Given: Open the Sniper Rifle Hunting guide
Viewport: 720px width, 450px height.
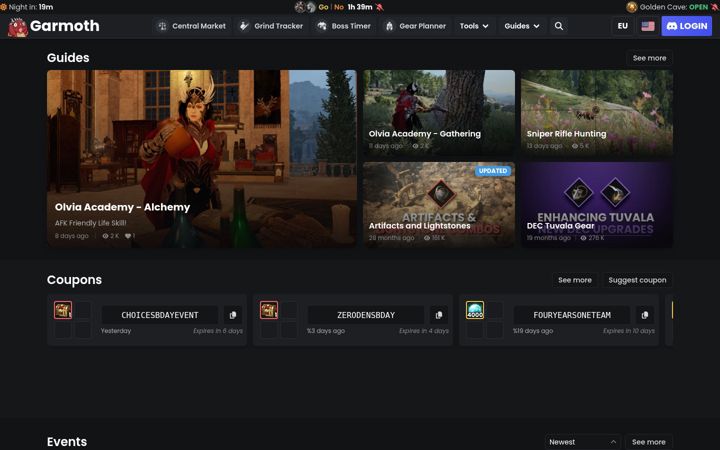Looking at the screenshot, I should pos(597,112).
